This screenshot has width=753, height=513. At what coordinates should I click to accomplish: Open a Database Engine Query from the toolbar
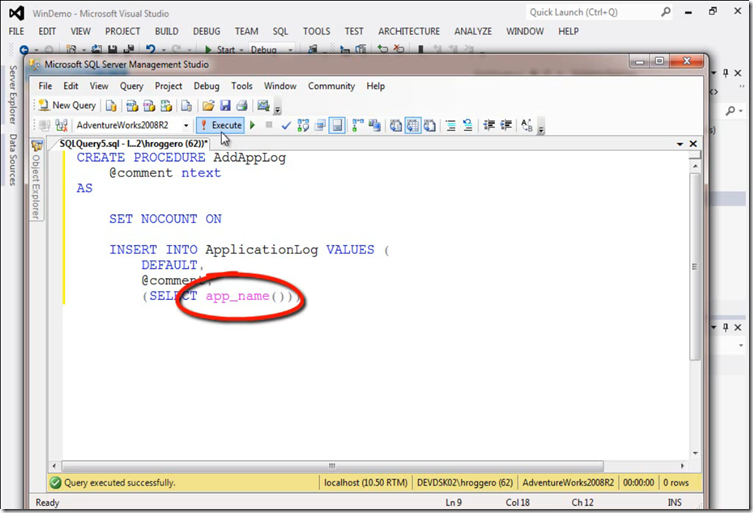coord(111,106)
